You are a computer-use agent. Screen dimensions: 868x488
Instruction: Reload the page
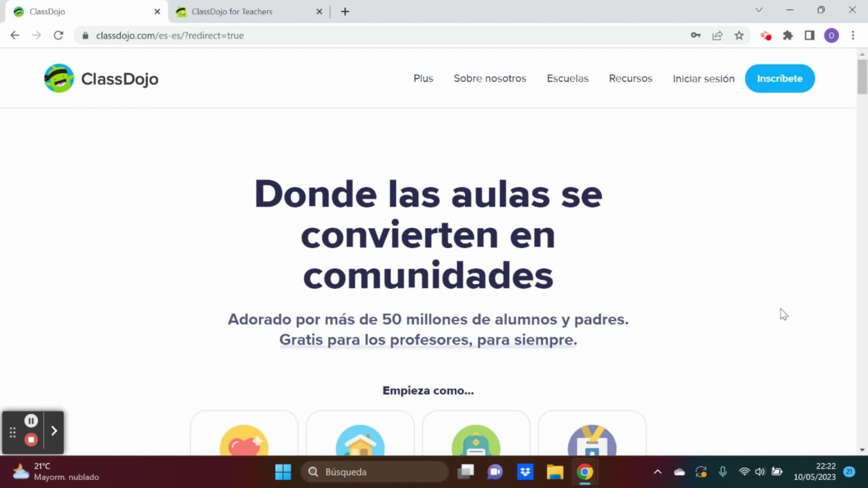(x=58, y=35)
